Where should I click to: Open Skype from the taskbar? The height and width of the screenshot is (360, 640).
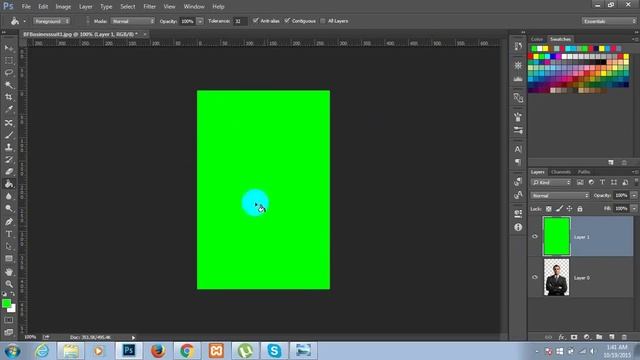[274, 351]
